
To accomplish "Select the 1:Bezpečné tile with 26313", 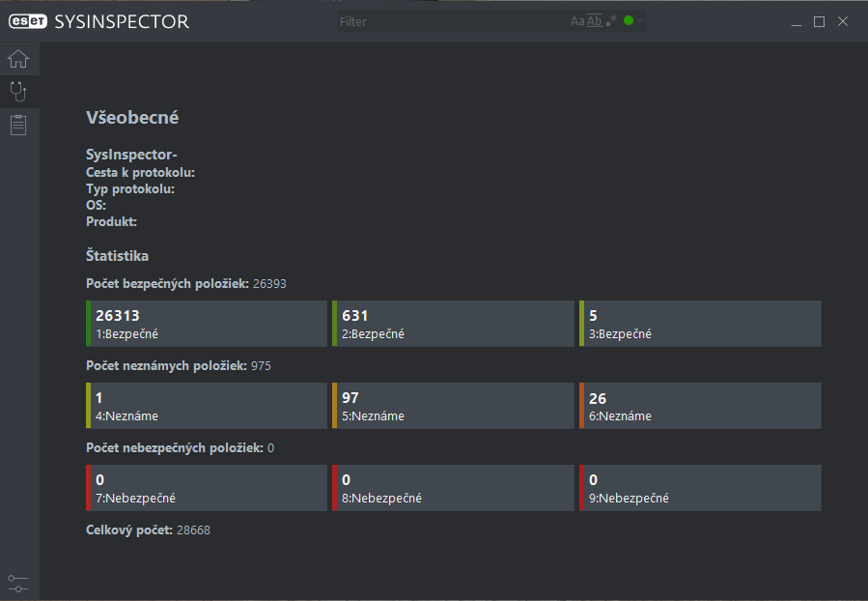I will pyautogui.click(x=207, y=324).
